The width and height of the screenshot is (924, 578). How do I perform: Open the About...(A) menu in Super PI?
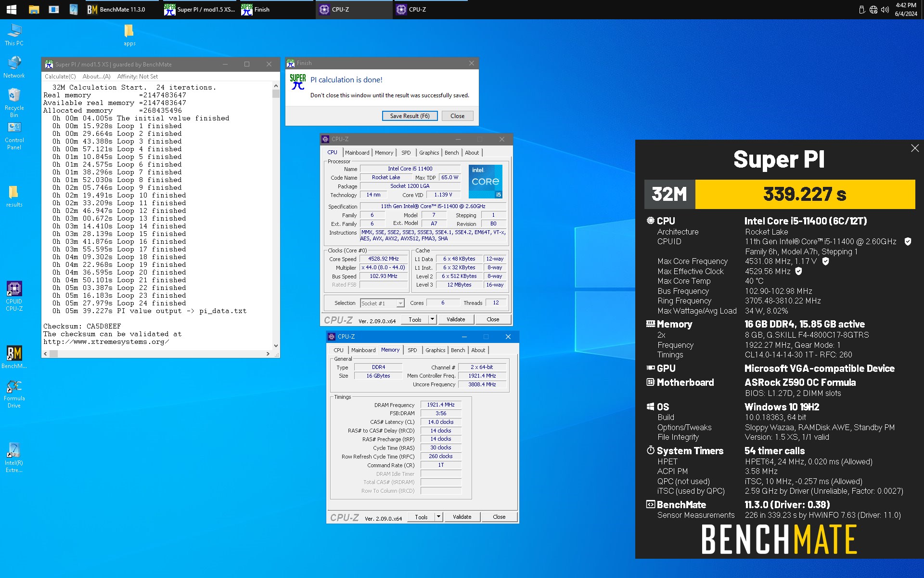click(x=96, y=77)
